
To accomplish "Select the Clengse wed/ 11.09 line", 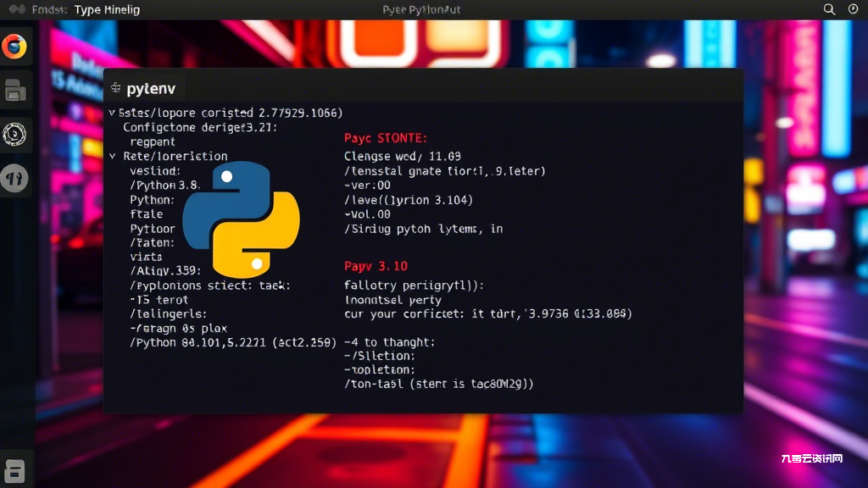I will [x=403, y=157].
